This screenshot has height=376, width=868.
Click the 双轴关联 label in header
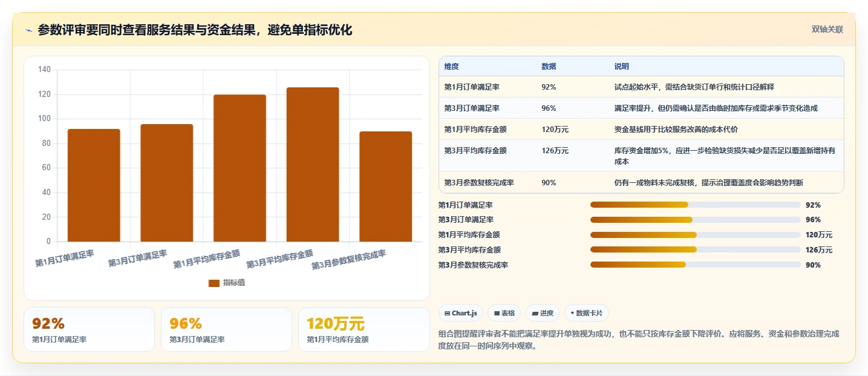point(827,30)
